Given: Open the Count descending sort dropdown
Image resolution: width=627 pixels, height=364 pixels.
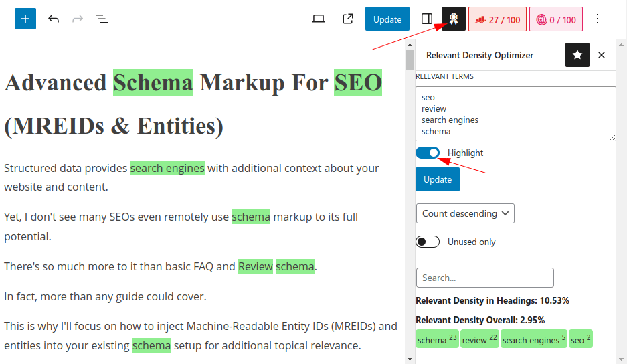Looking at the screenshot, I should click(465, 213).
